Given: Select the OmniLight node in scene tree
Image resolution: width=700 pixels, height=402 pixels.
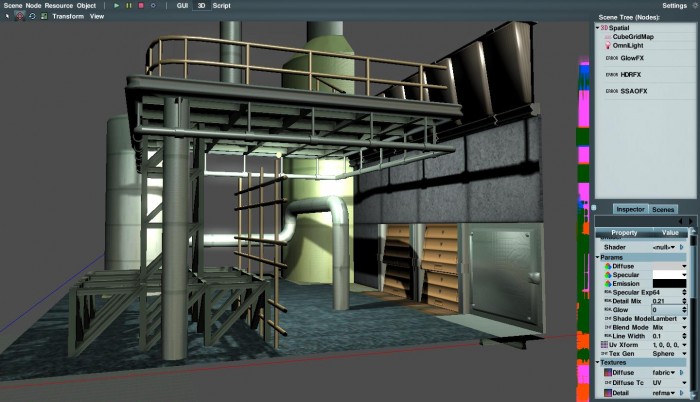Looking at the screenshot, I should pyautogui.click(x=630, y=45).
